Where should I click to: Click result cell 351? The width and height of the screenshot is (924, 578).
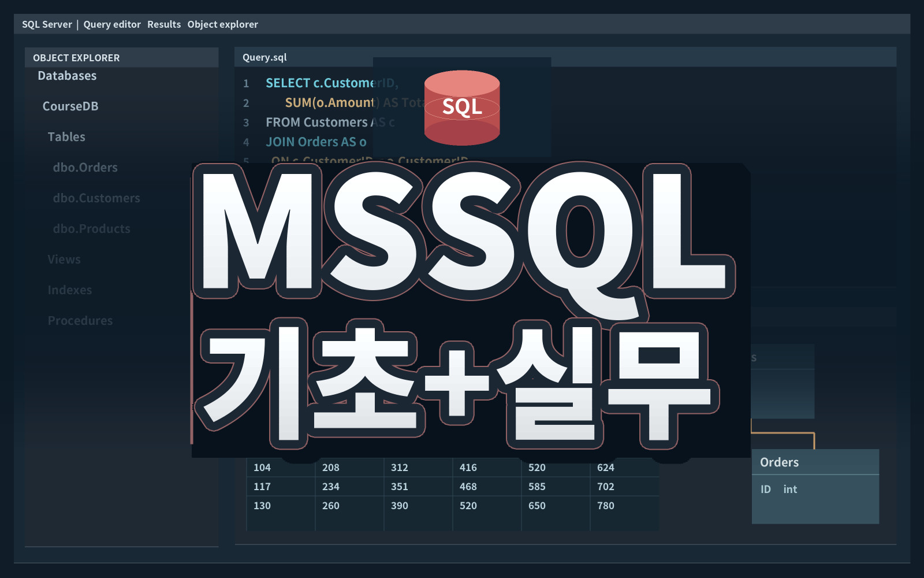pos(400,487)
